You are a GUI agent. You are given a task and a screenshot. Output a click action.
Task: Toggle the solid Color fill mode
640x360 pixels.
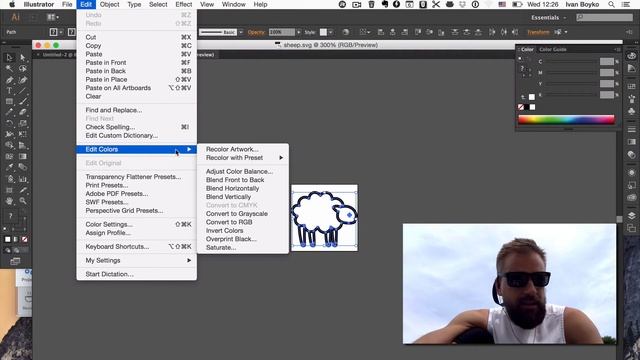7,239
